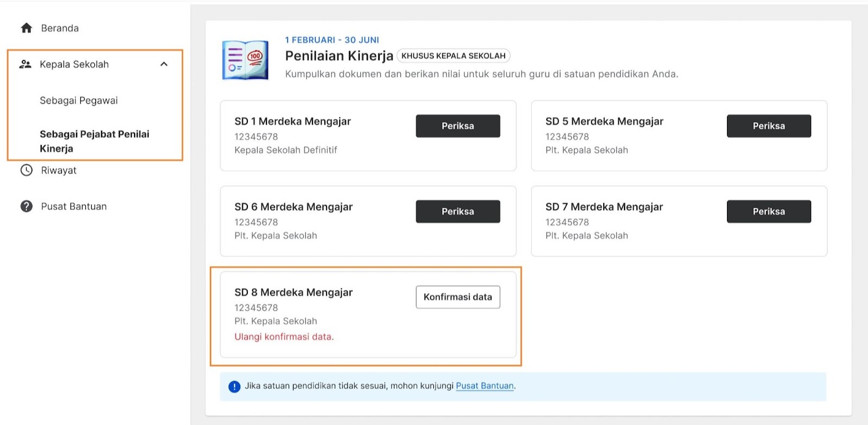Open Pusat Bantuan in the sidebar
The width and height of the screenshot is (868, 425).
74,207
